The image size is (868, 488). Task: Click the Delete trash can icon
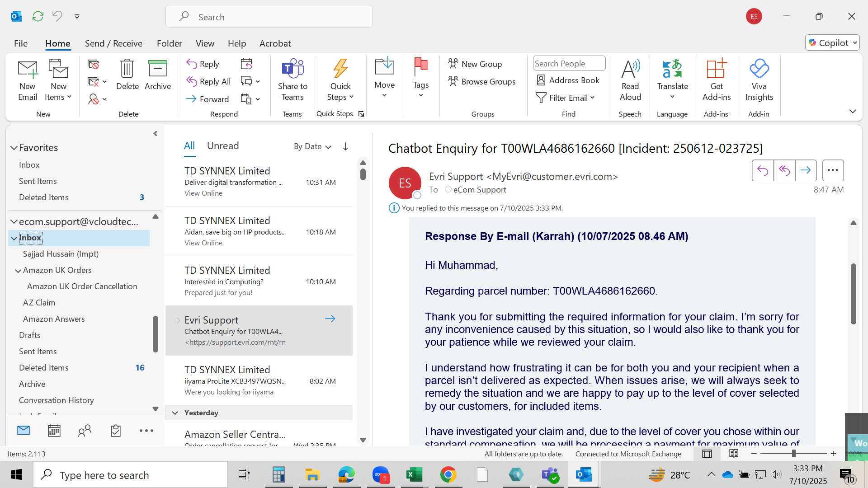(x=127, y=75)
